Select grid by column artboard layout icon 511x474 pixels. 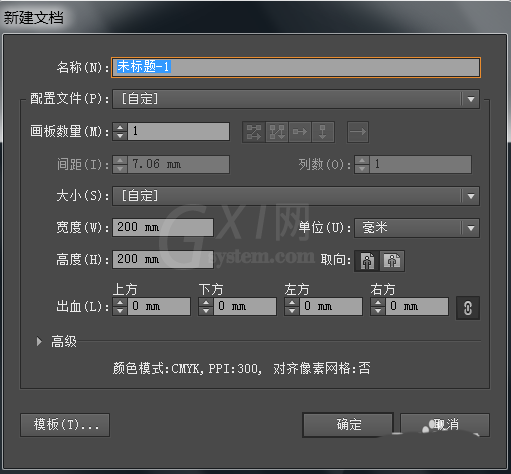tap(277, 132)
